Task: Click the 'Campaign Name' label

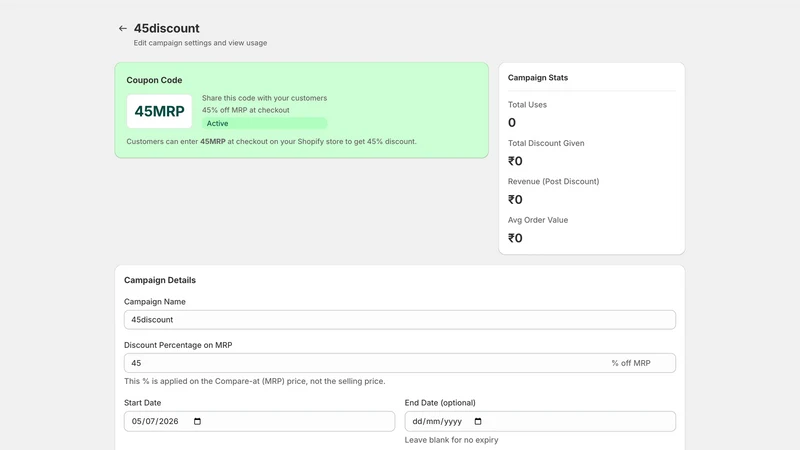Action: tap(155, 302)
